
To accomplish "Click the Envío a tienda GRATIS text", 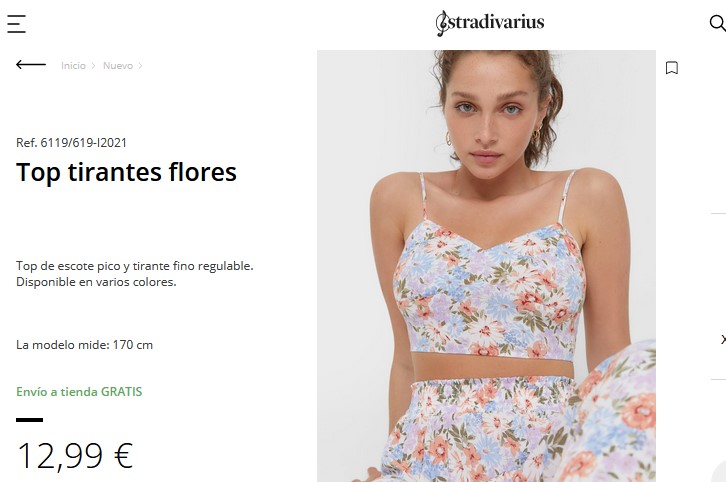I will coord(79,392).
